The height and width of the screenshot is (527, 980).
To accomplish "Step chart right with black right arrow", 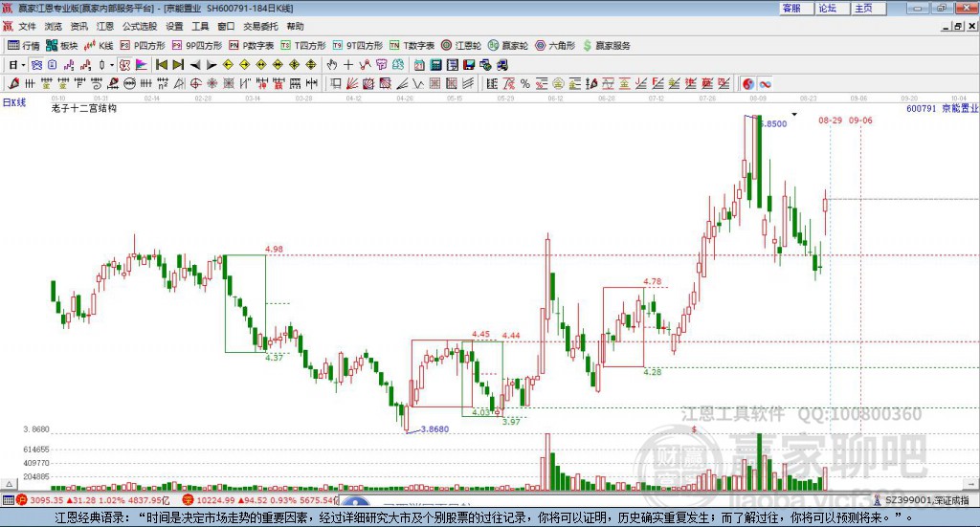I will [x=212, y=65].
